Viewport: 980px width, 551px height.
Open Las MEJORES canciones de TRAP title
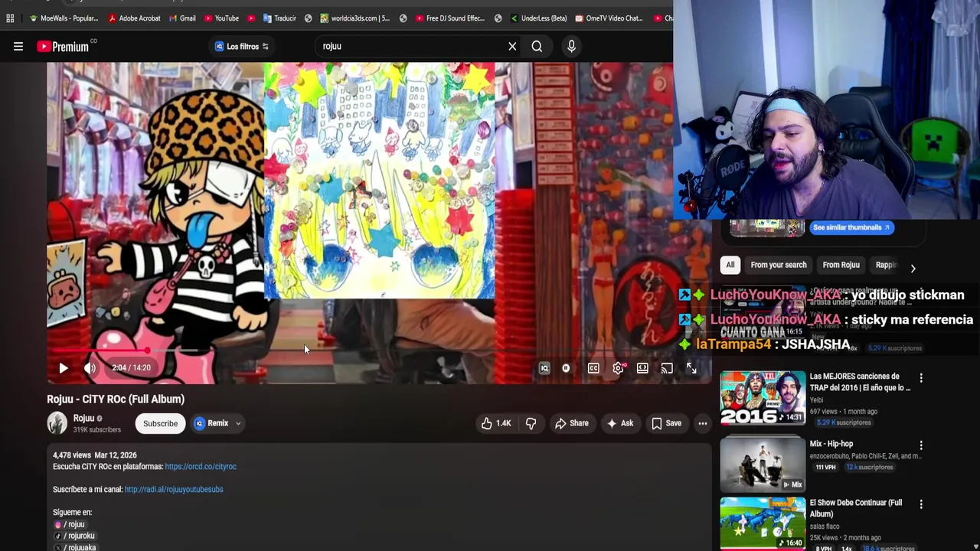860,382
